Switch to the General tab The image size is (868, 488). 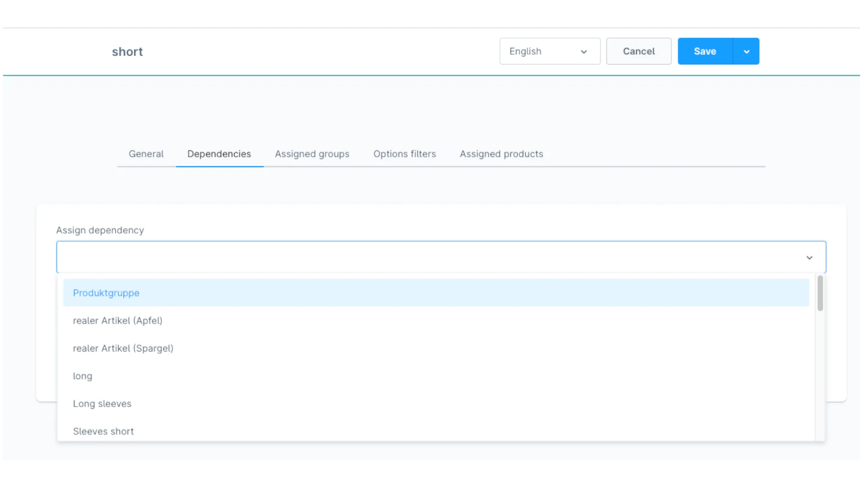146,154
